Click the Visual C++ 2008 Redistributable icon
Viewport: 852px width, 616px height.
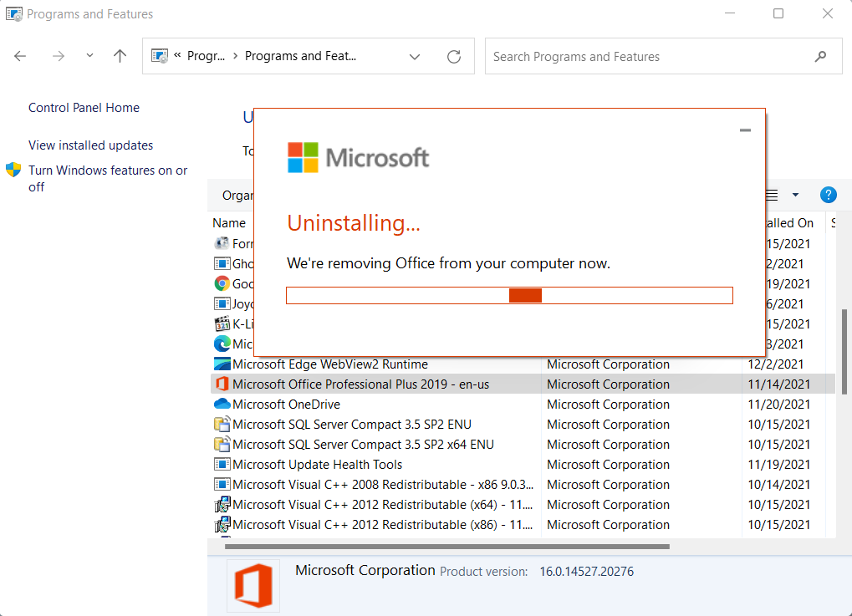click(222, 485)
